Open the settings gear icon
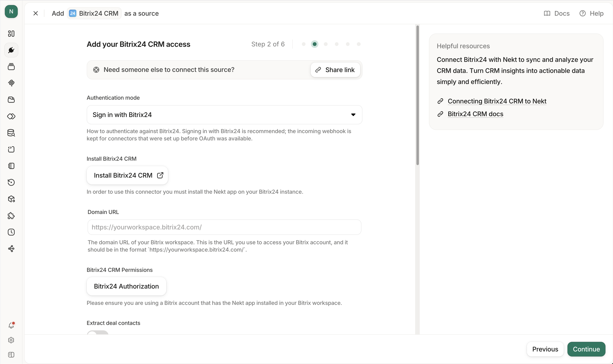Viewport: 613px width, 364px height. [11, 340]
